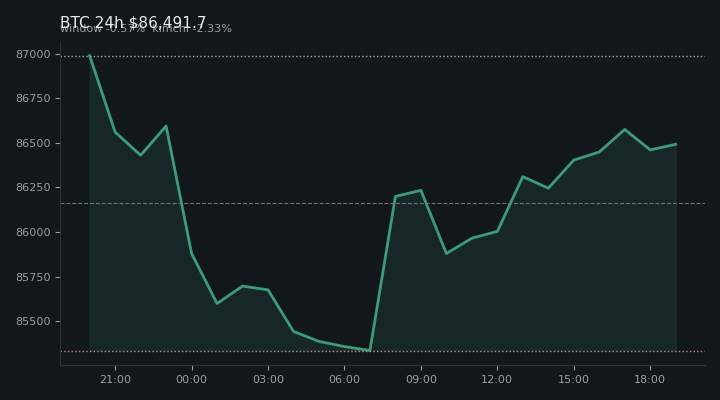
Task: Click the "86000" y-axis label
Action: [x=33, y=232]
